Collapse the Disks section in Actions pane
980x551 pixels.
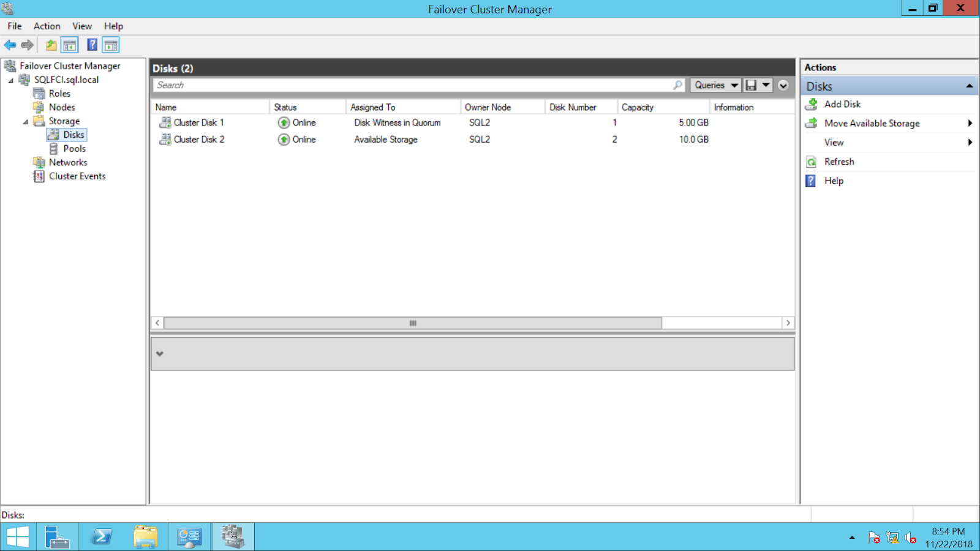tap(969, 86)
